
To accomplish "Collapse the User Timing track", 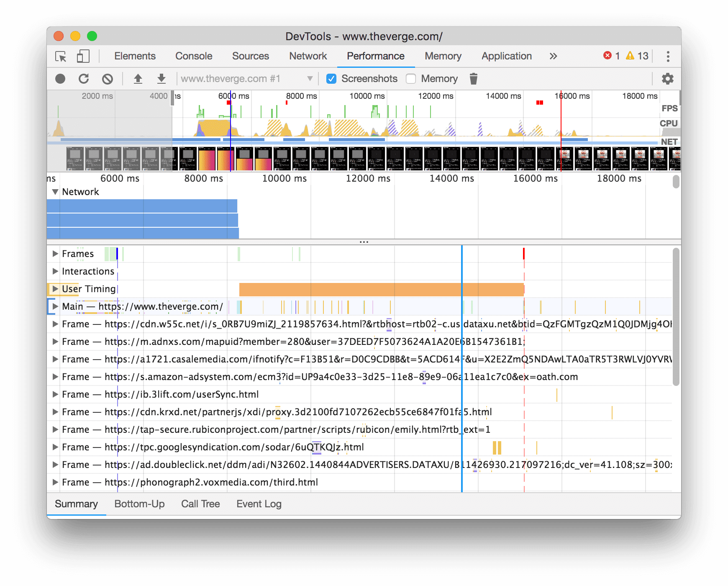I will (54, 289).
